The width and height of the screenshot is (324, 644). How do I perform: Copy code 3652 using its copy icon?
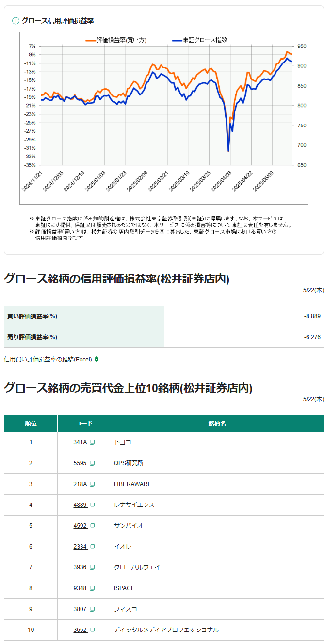click(x=92, y=630)
